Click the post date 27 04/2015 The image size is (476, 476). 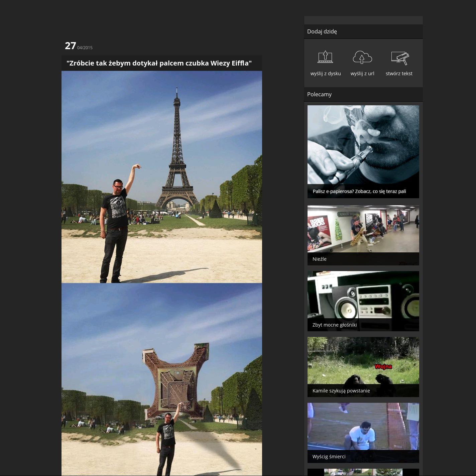[79, 46]
